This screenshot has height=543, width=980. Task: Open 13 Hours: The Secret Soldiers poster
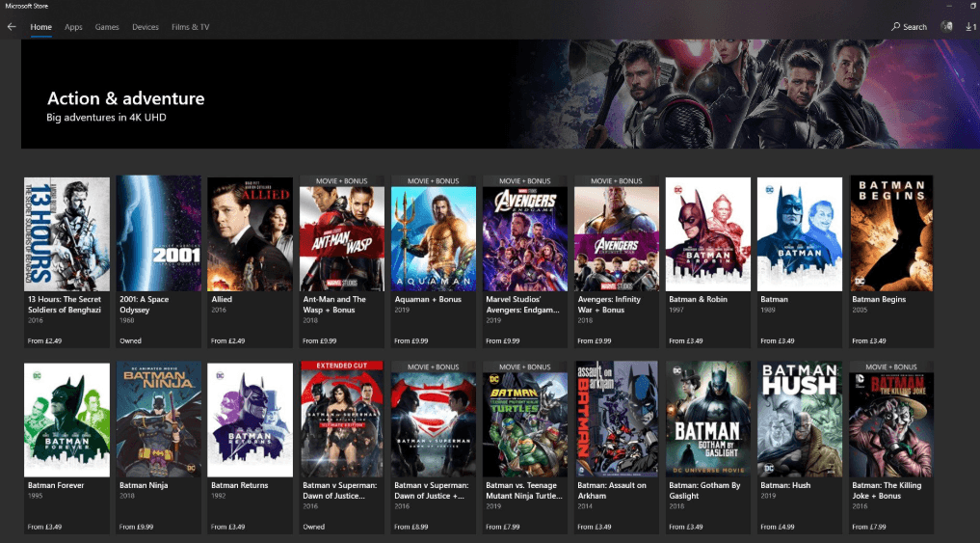click(66, 234)
